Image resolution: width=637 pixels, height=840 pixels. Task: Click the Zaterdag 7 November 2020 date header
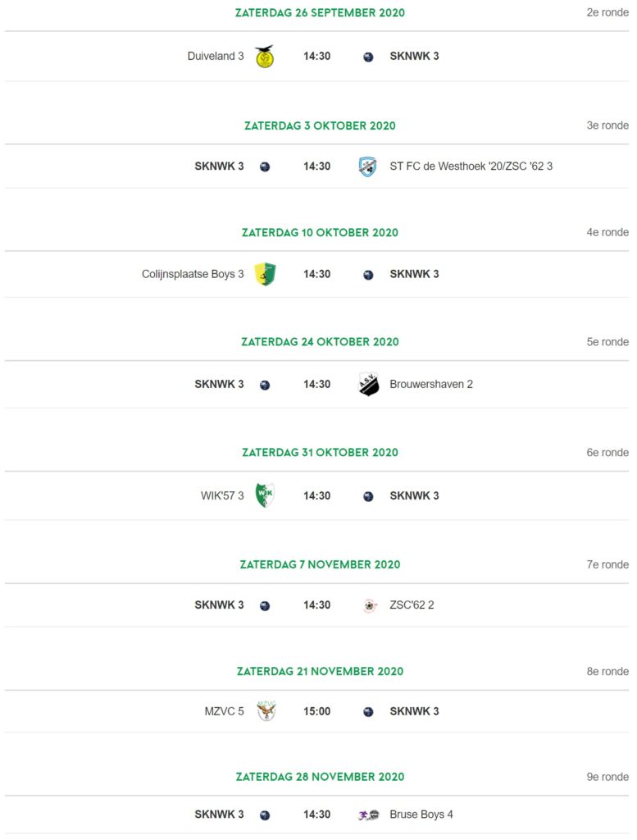(x=320, y=564)
